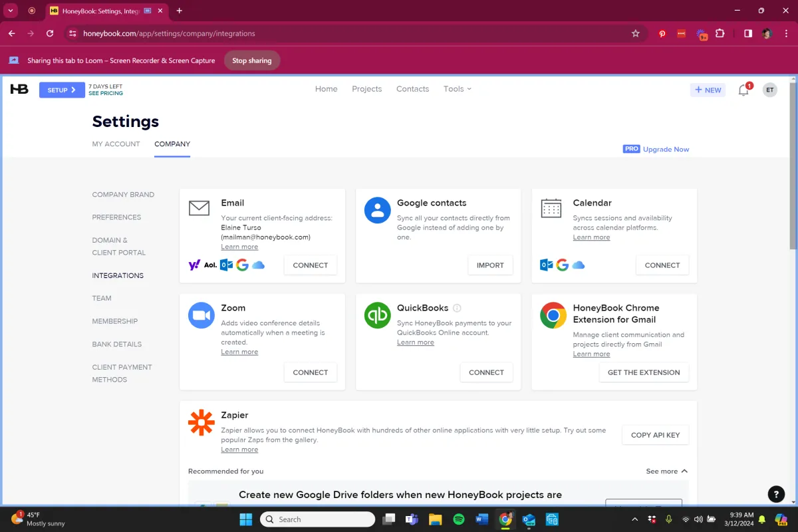Viewport: 798px width, 532px height.
Task: Open Microsoft Teams from the taskbar
Action: (x=411, y=519)
